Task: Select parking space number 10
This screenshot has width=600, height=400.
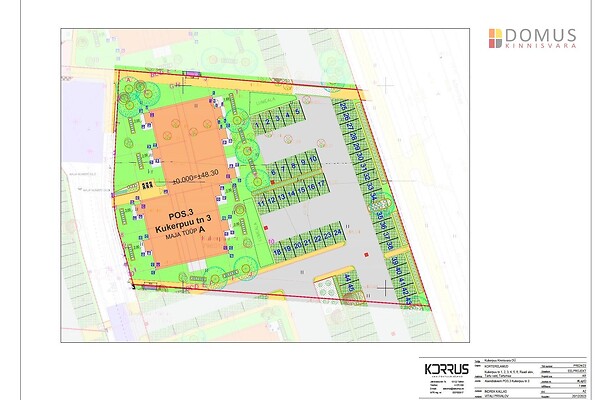Action: [314, 160]
